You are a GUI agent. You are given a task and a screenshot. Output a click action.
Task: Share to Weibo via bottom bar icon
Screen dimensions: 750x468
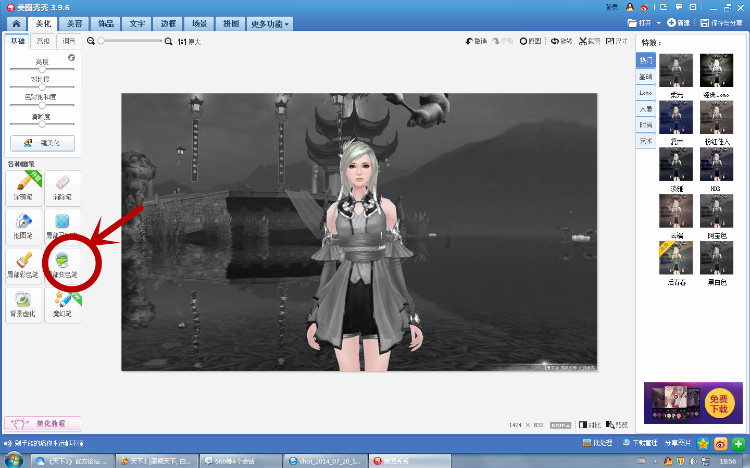[x=721, y=444]
